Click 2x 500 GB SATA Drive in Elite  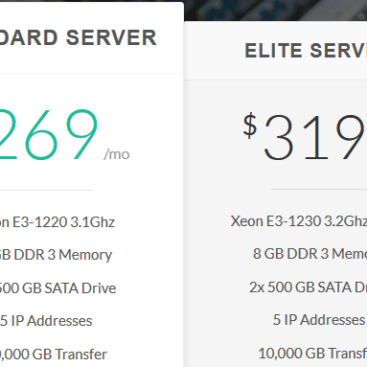(x=308, y=287)
